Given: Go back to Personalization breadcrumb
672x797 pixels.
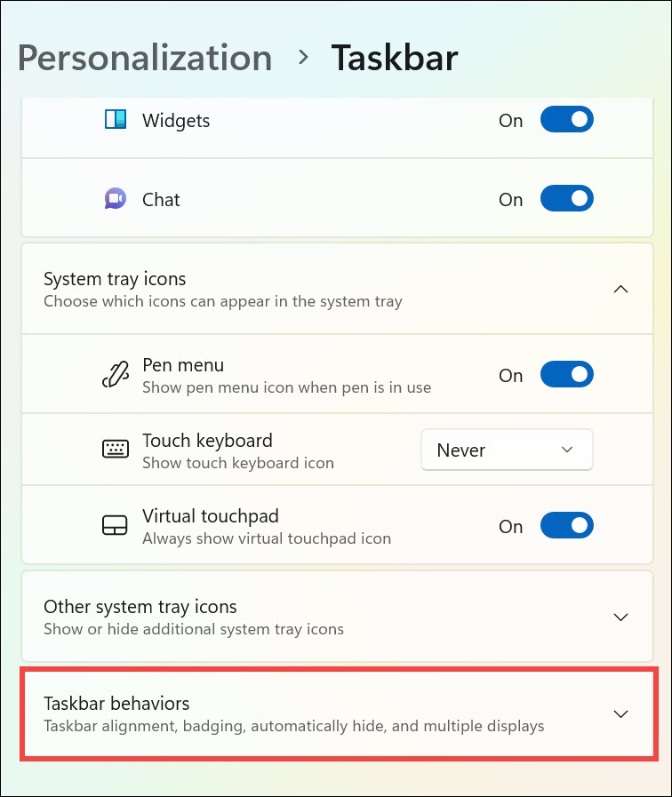Looking at the screenshot, I should [145, 59].
